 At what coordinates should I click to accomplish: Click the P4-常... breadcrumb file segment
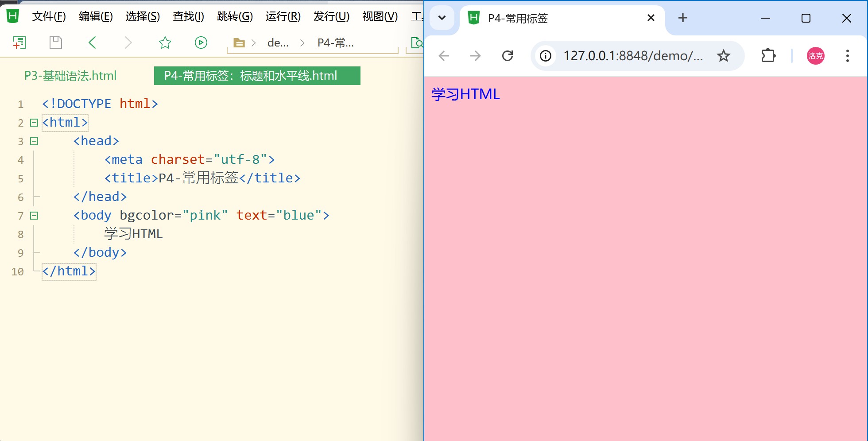pyautogui.click(x=336, y=43)
